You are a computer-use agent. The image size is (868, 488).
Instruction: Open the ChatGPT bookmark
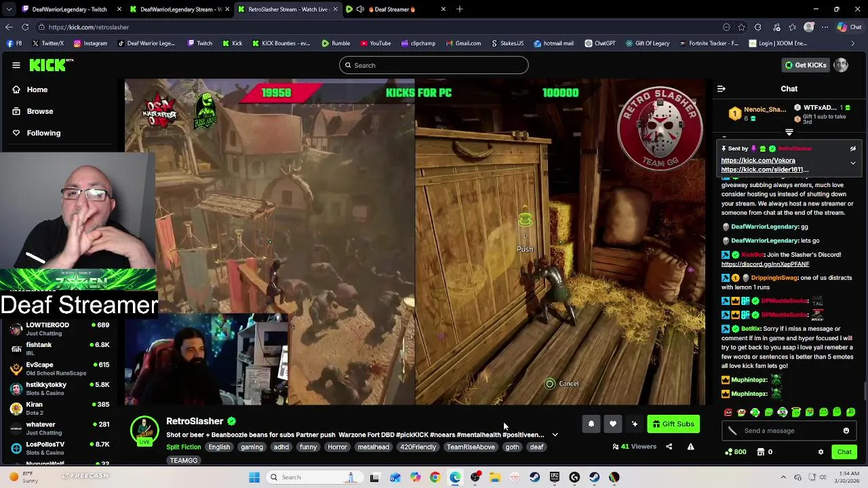(x=599, y=43)
